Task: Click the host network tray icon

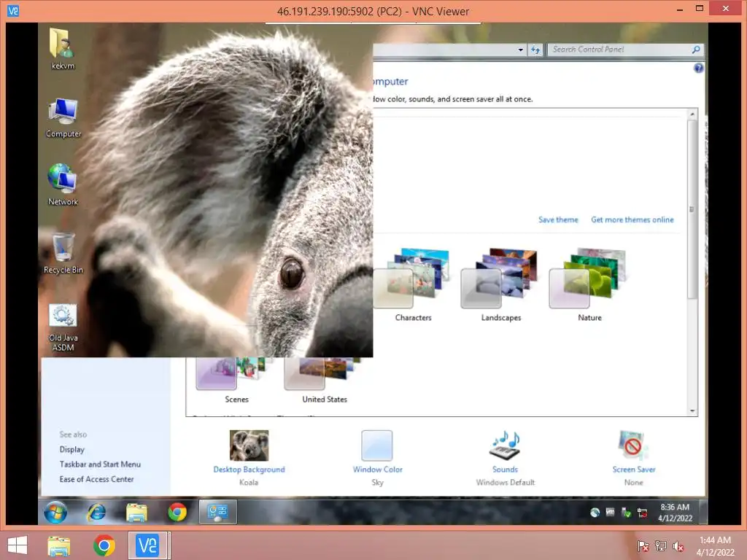Action: pos(661,546)
